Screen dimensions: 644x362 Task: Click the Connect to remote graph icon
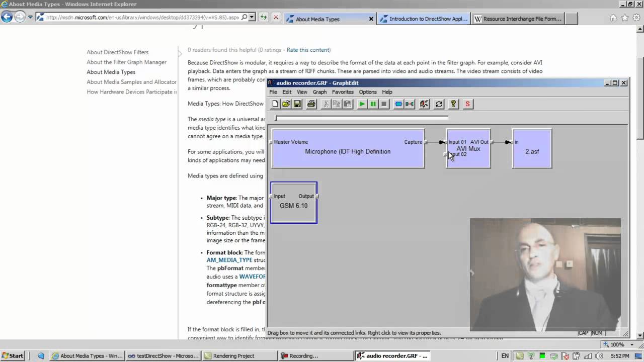(x=424, y=104)
